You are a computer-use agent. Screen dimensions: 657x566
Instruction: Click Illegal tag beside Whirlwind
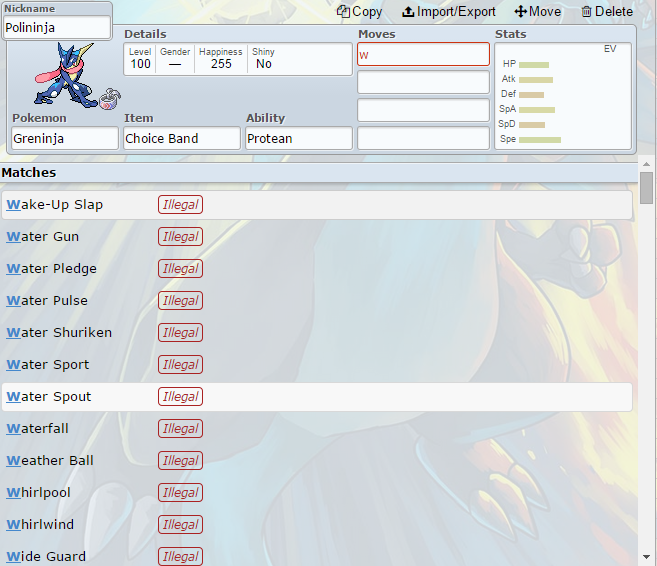point(181,525)
